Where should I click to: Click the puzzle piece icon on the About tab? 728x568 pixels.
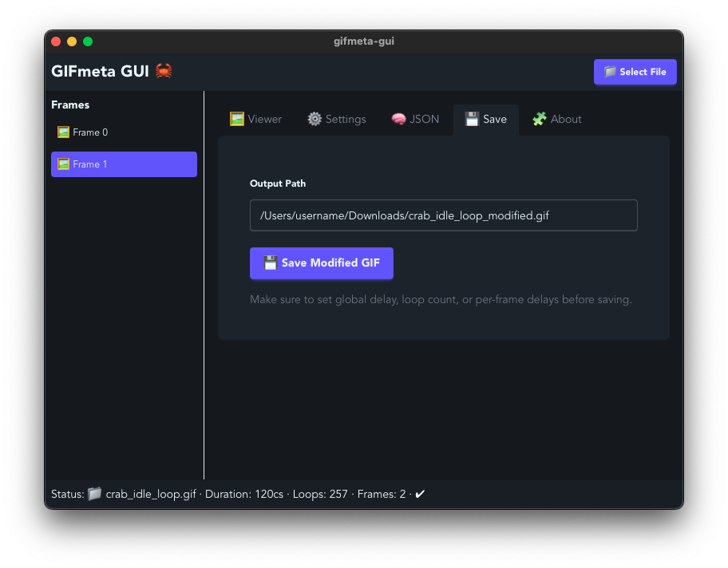point(539,118)
